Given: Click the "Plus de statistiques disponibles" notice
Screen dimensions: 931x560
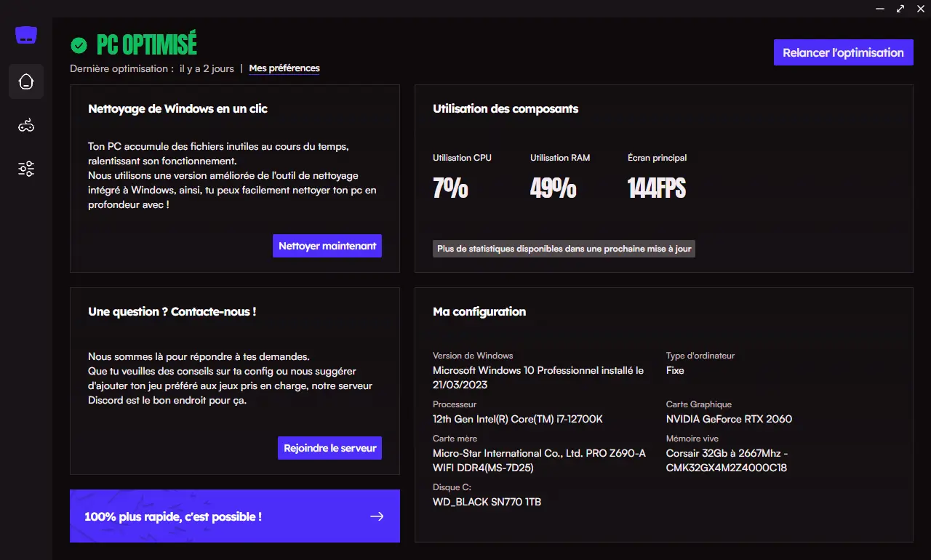Looking at the screenshot, I should [564, 249].
